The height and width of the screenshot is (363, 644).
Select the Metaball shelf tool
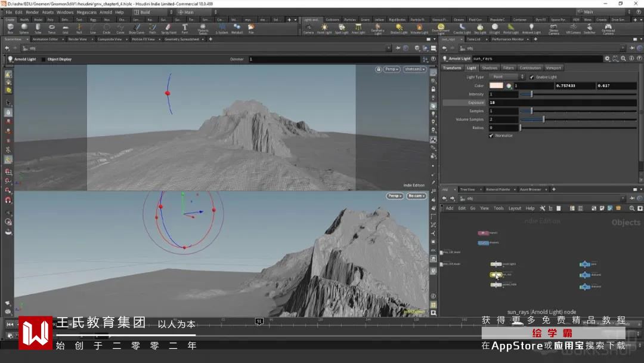click(237, 29)
